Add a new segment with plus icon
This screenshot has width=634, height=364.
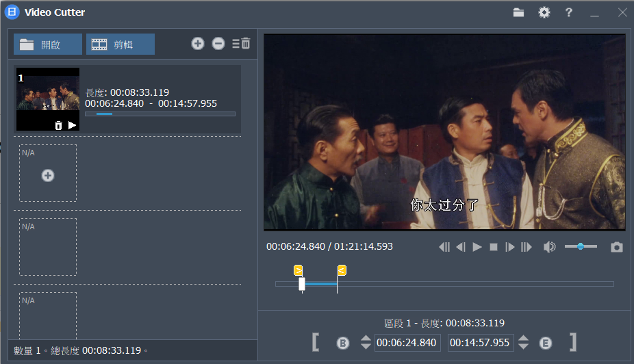(198, 43)
